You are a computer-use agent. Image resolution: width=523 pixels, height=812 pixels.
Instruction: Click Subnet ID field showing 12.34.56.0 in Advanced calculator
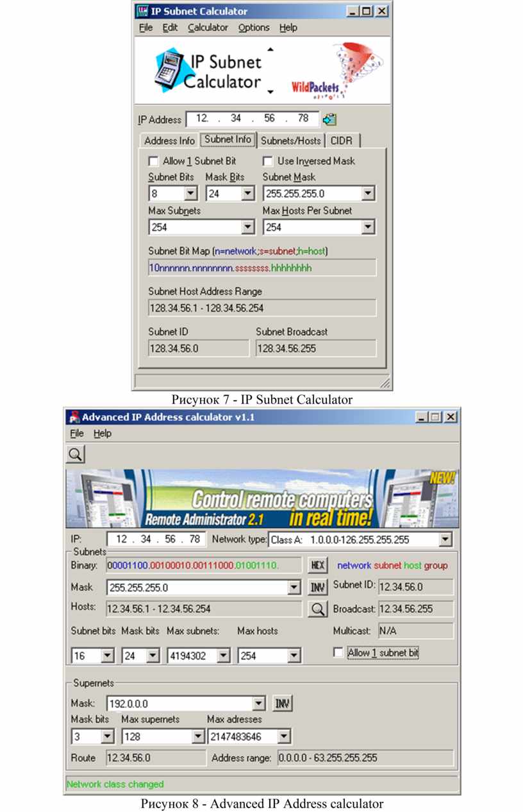click(x=416, y=587)
